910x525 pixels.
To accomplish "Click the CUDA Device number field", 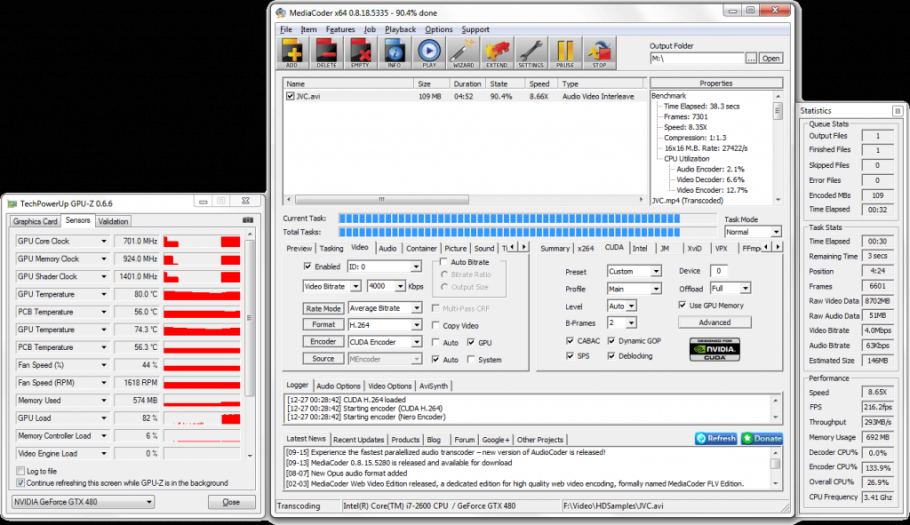I will click(719, 271).
